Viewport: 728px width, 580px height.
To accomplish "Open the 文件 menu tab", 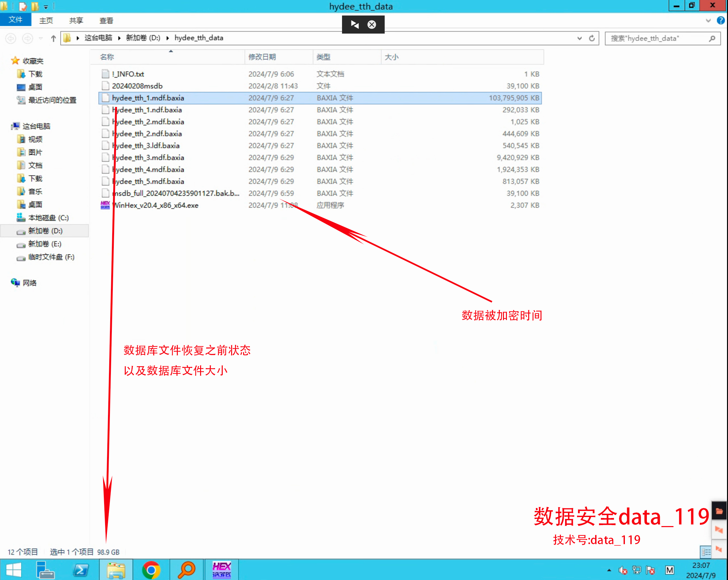I will tap(16, 20).
